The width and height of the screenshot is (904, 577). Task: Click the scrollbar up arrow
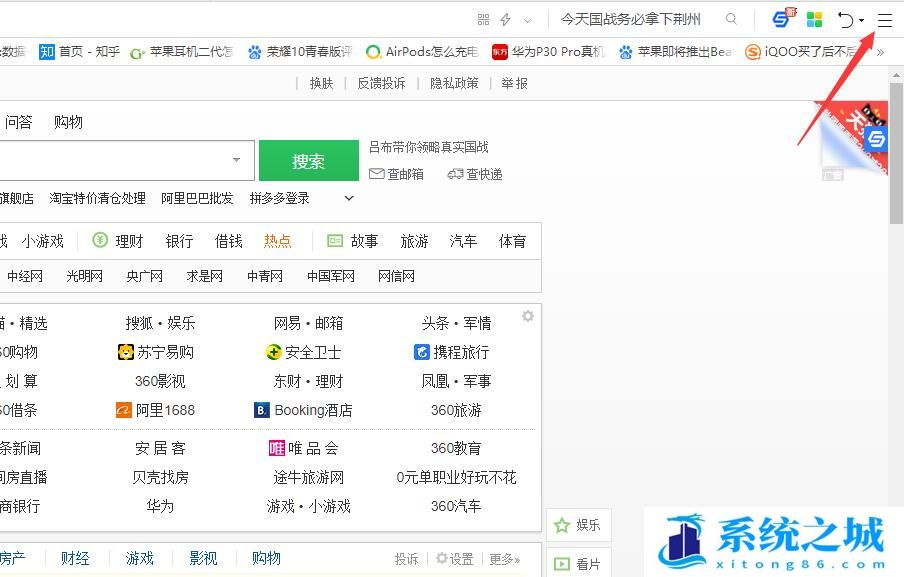896,75
